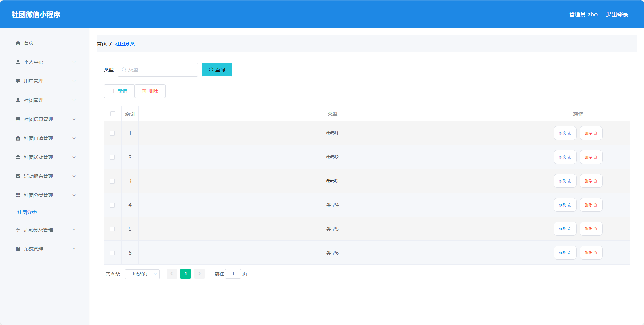Click the icon for 社团信息管理
644x325 pixels.
click(x=18, y=119)
